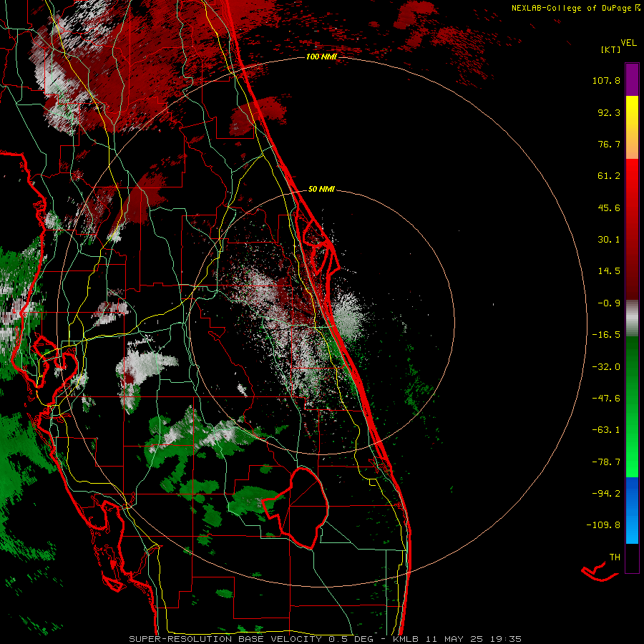
Task: Click the 30.1 velocity scale value
Action: pyautogui.click(x=609, y=240)
